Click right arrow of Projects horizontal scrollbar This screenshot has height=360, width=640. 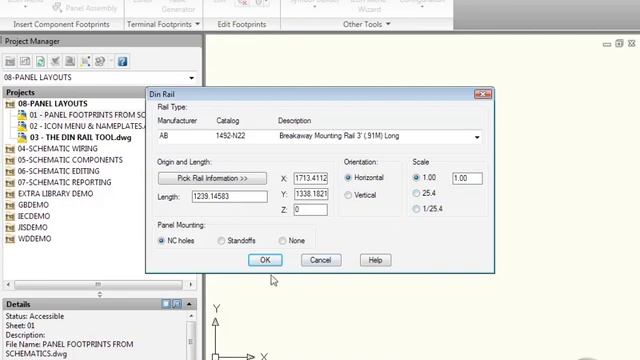click(191, 284)
